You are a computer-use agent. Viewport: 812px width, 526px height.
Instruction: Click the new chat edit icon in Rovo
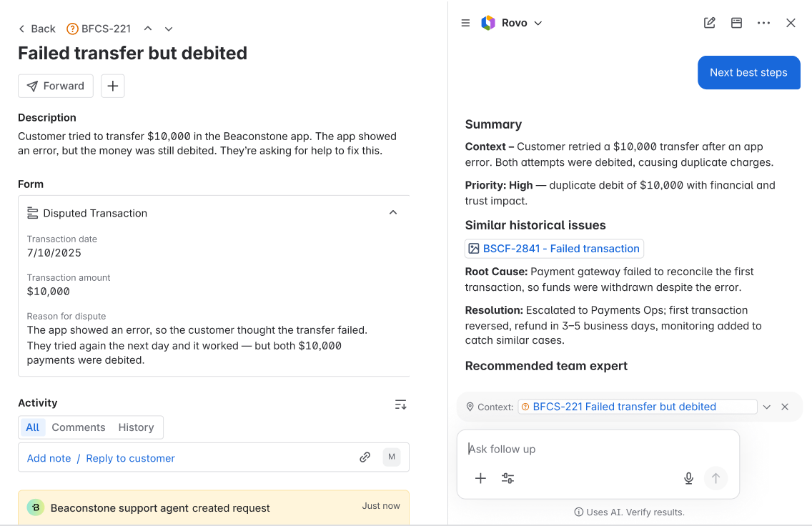[x=709, y=23]
